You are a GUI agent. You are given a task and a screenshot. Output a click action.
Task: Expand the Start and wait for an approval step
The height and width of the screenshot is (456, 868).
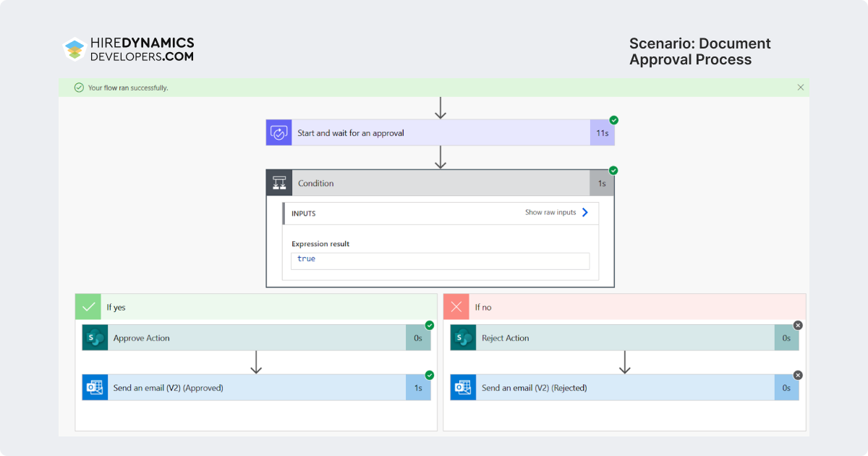pos(440,132)
